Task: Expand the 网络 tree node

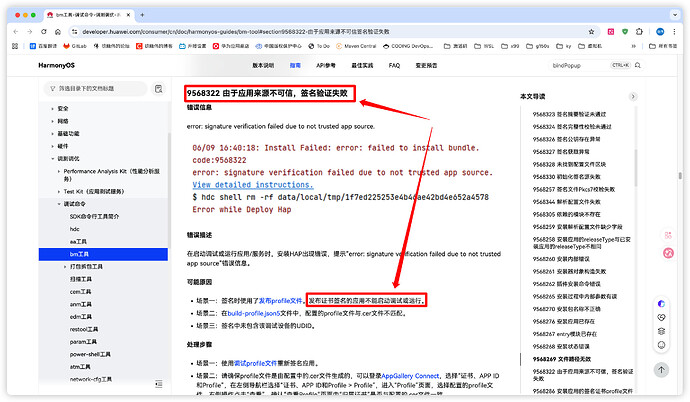Action: [x=52, y=121]
